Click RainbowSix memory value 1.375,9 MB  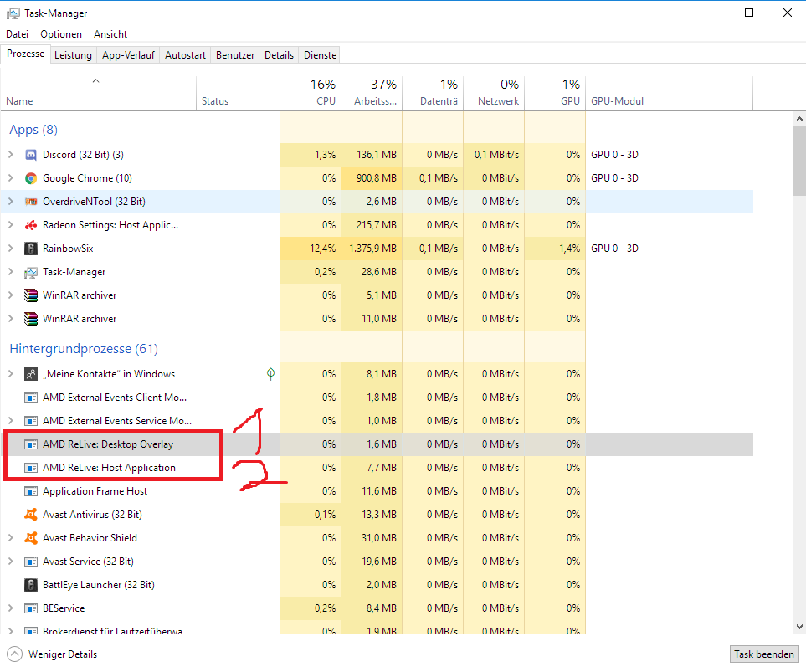373,249
